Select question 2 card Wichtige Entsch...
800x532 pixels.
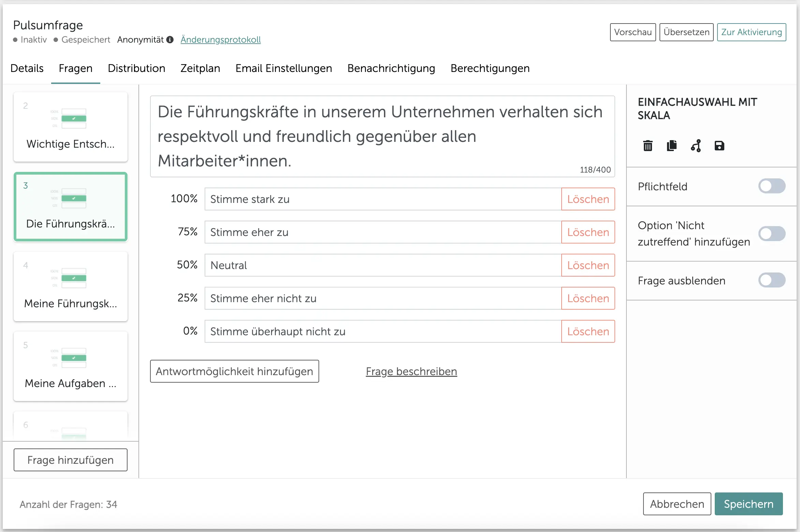tap(71, 127)
